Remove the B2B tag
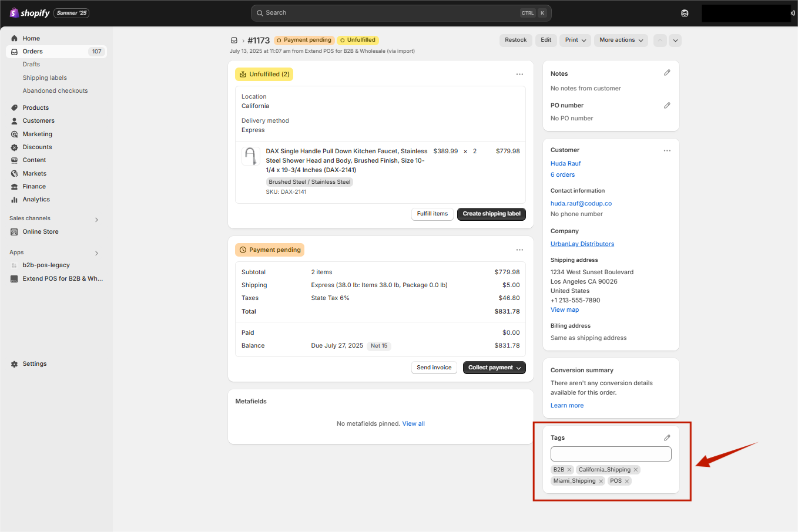 (x=569, y=470)
